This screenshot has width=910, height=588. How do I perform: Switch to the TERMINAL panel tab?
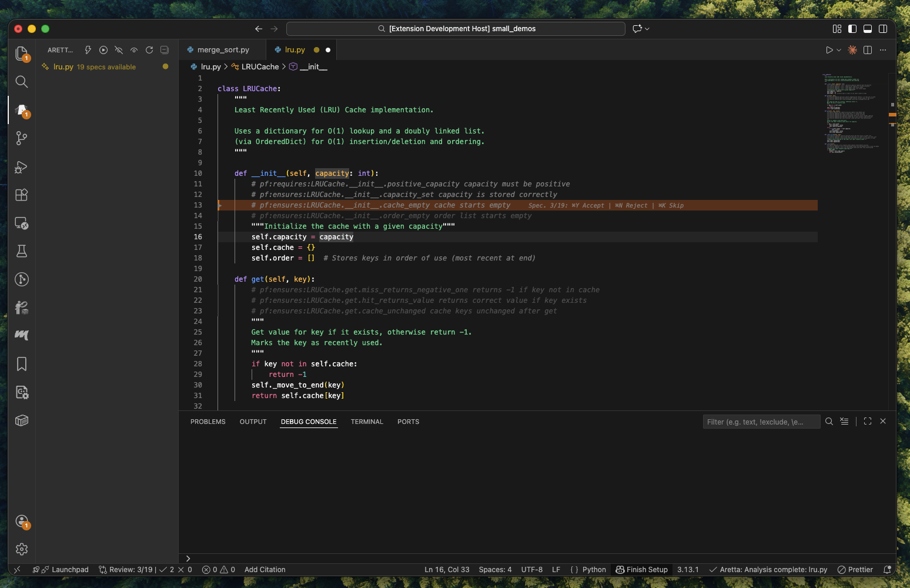point(367,422)
